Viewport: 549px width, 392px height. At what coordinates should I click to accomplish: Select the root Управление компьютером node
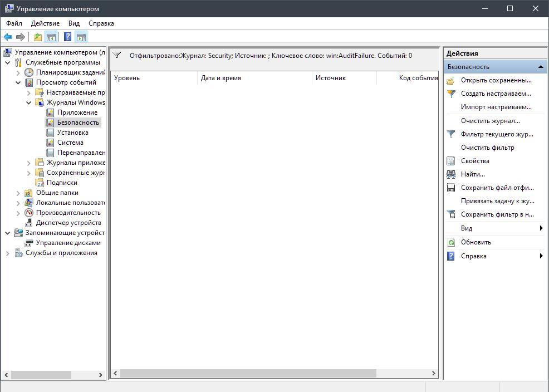tap(60, 52)
